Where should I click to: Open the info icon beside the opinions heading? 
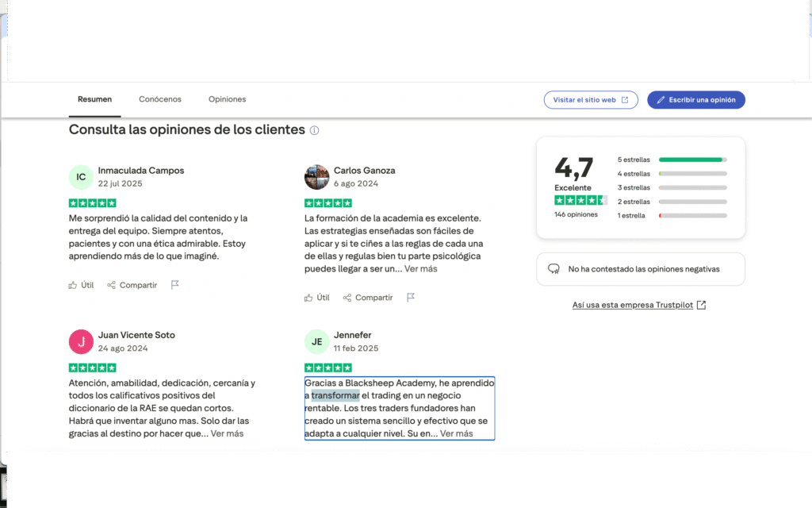314,131
